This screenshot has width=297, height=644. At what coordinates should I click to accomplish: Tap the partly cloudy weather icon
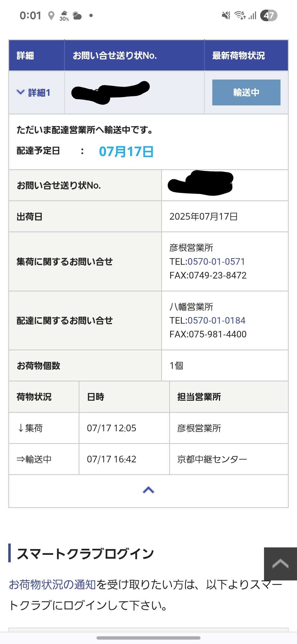pyautogui.click(x=77, y=16)
